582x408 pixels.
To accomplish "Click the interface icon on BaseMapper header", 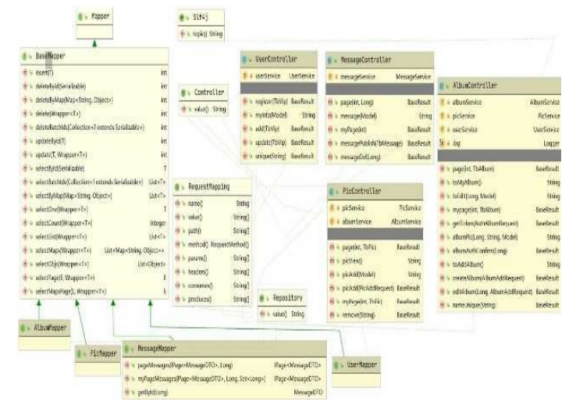I will pos(24,56).
